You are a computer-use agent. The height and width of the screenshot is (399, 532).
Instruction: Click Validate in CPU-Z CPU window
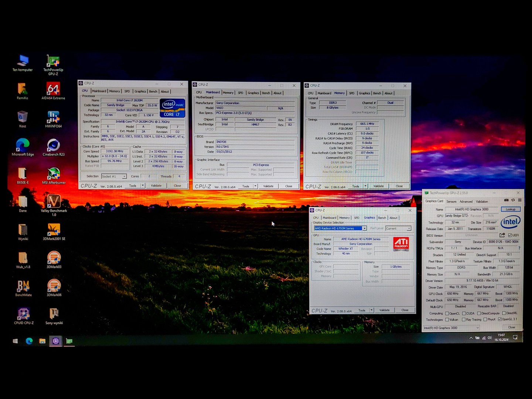[156, 185]
